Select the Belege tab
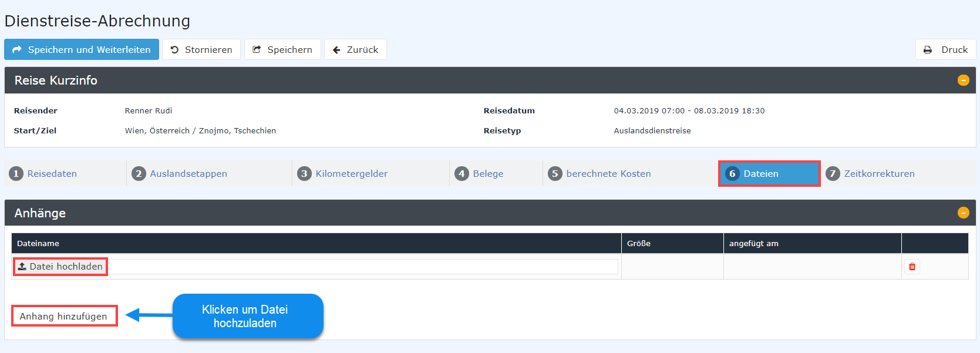 coord(496,173)
